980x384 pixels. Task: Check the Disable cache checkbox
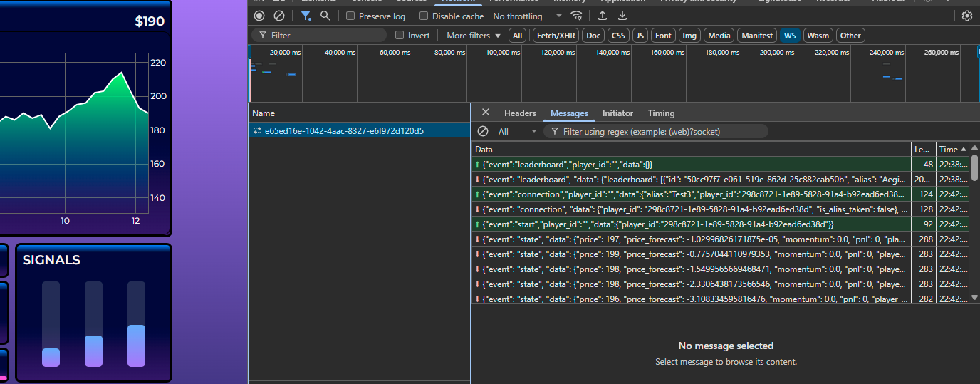(424, 16)
